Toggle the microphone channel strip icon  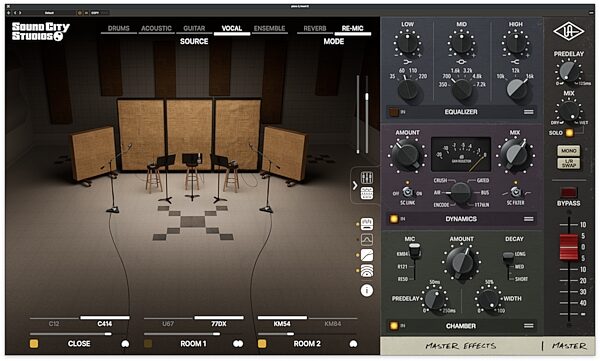367,224
